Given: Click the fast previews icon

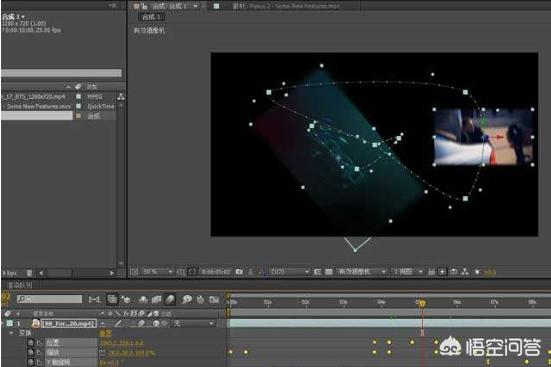Looking at the screenshot, I should (442, 272).
